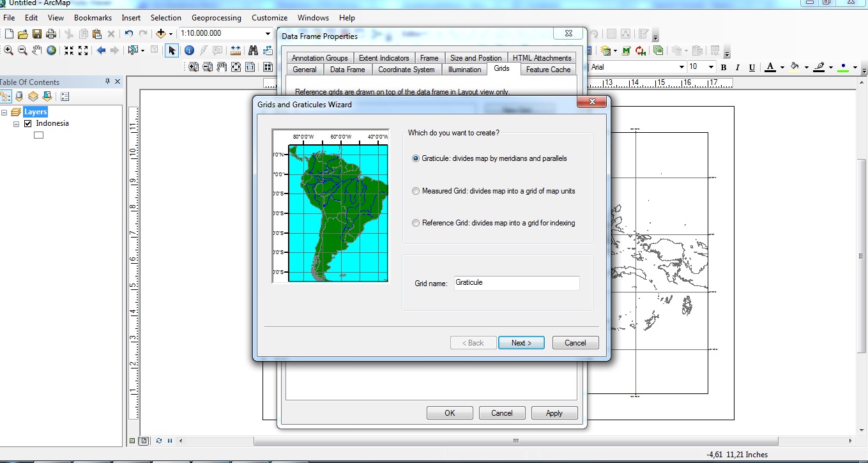Click Next in the Graticules Wizard

pyautogui.click(x=521, y=343)
